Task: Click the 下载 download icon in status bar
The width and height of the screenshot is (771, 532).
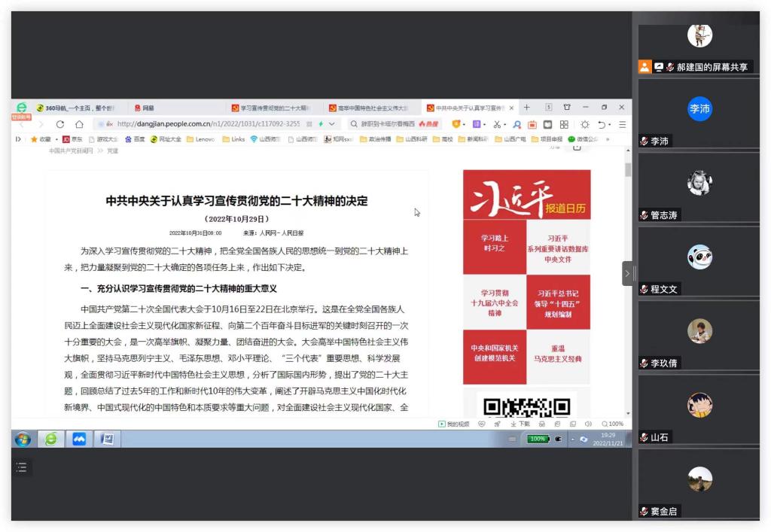Action: 521,424
